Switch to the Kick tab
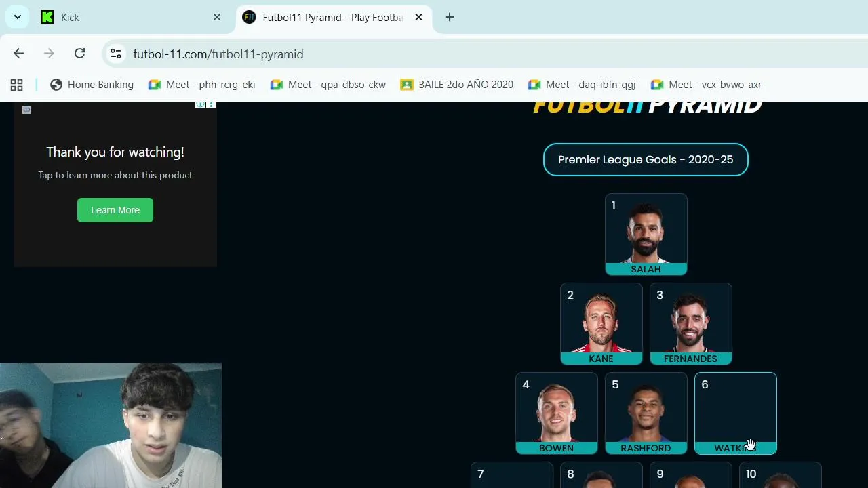 click(x=130, y=17)
